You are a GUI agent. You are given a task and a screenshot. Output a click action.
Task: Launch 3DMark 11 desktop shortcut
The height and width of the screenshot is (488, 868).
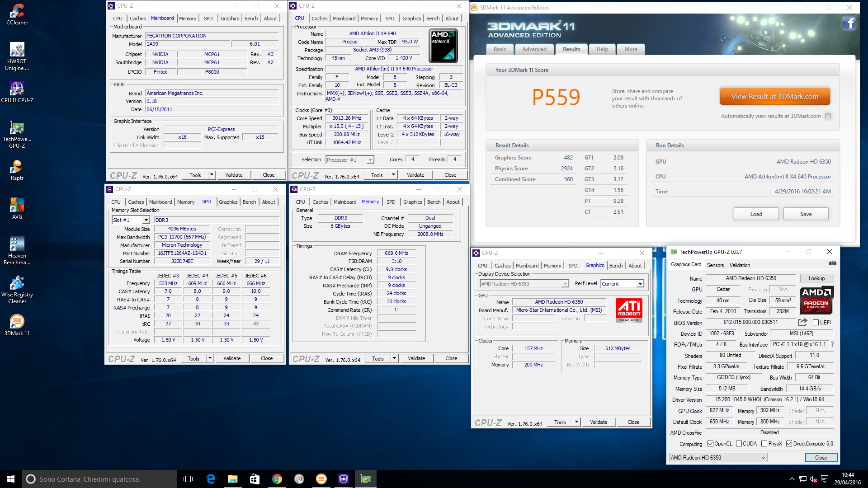tap(17, 325)
